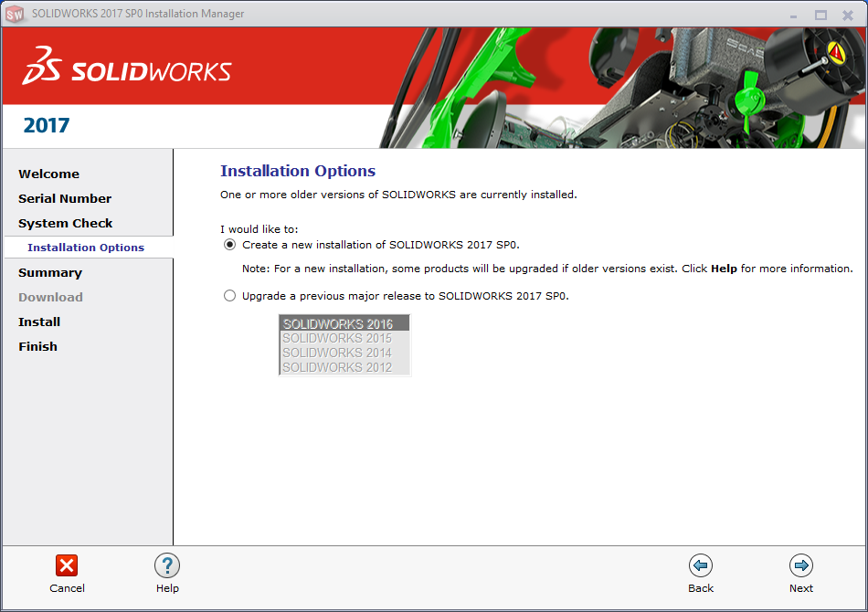The height and width of the screenshot is (612, 868).
Task: Click the red Cancel X icon
Action: pos(67,565)
